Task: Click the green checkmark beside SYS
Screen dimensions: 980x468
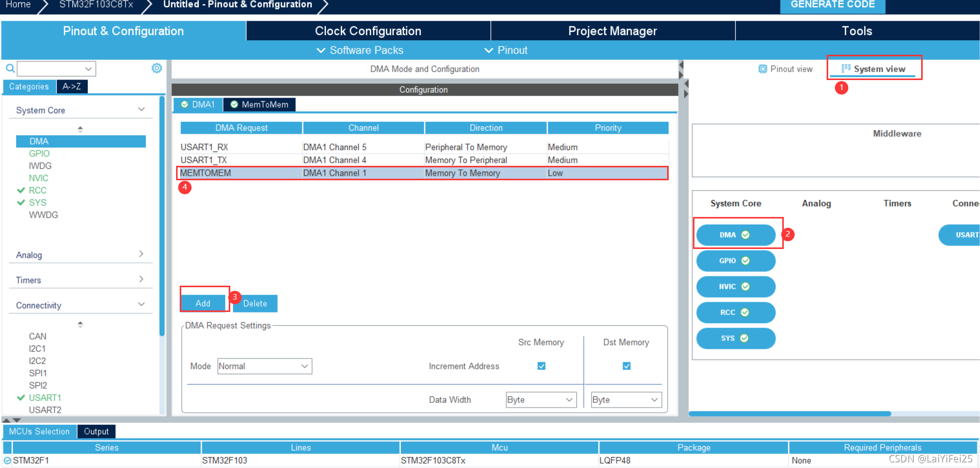Action: tap(21, 202)
